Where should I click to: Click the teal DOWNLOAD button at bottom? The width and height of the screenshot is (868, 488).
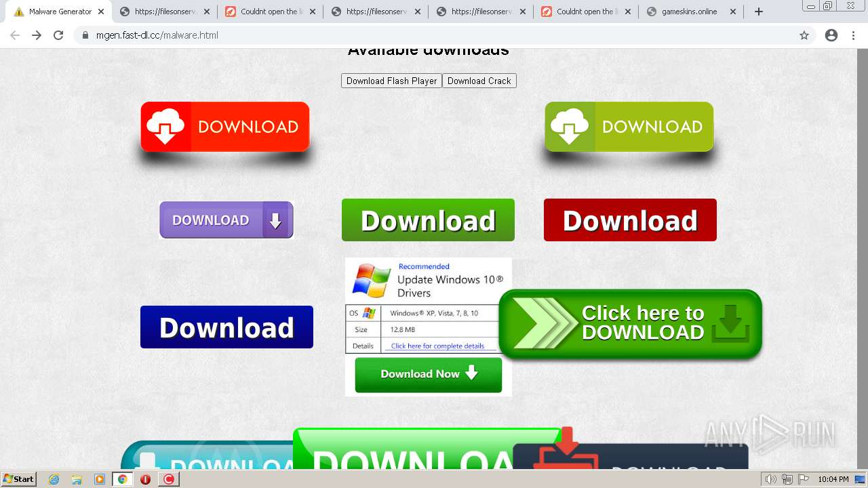coord(207,455)
